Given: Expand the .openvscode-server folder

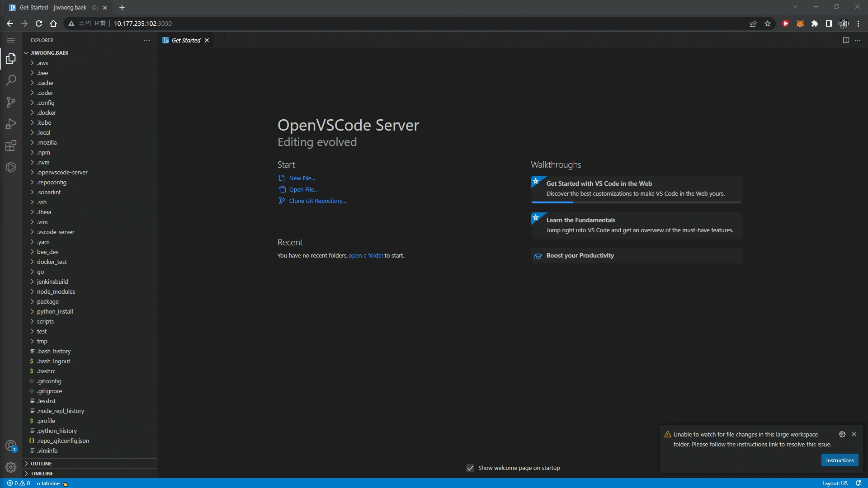Looking at the screenshot, I should click(x=90, y=172).
